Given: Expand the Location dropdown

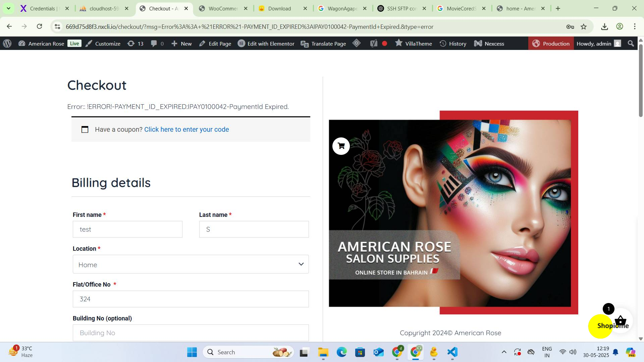Looking at the screenshot, I should click(x=191, y=264).
